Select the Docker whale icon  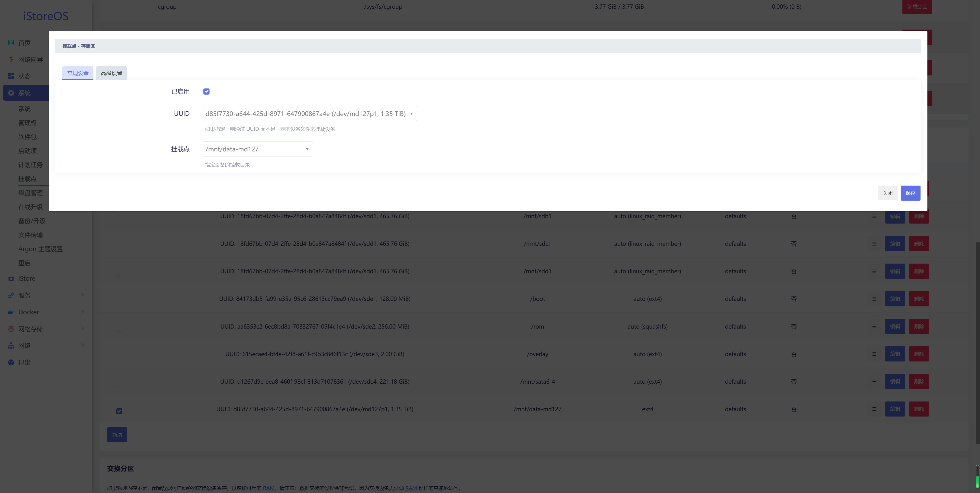(x=11, y=312)
